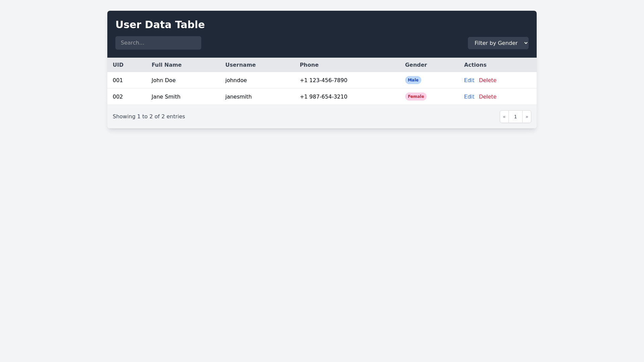The width and height of the screenshot is (644, 362).
Task: Click the Female gender badge
Action: (416, 97)
